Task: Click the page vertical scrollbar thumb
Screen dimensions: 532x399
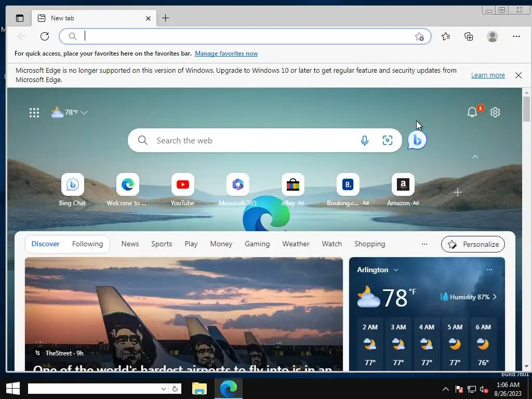Action: [527, 109]
